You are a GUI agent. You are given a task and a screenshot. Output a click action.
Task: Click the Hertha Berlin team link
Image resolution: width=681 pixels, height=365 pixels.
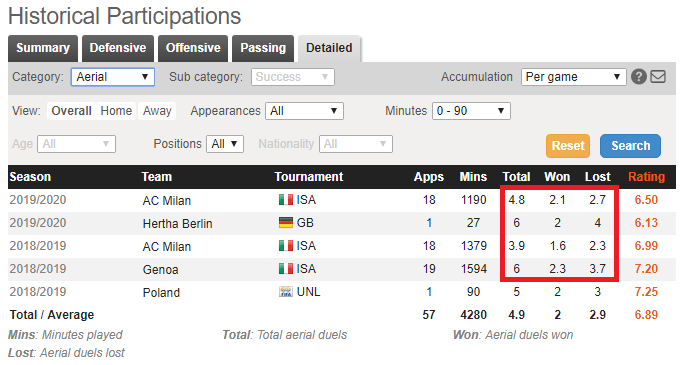(x=177, y=223)
